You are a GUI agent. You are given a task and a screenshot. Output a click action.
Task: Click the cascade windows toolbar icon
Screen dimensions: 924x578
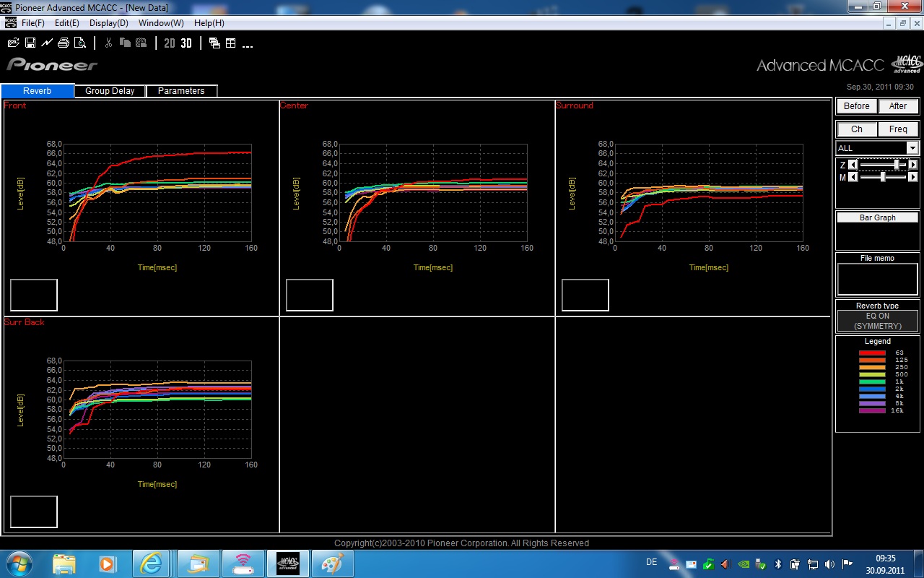point(214,43)
